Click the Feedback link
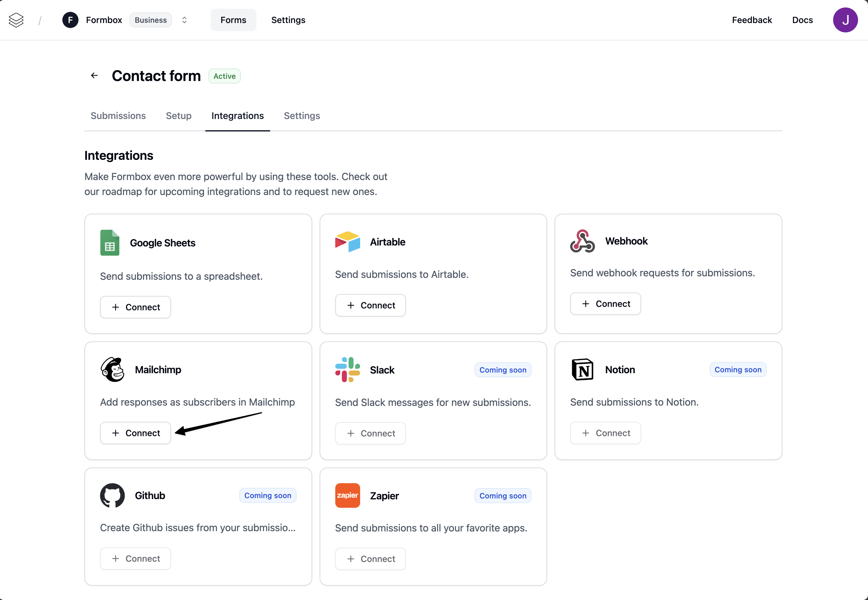This screenshot has width=868, height=600. click(x=752, y=20)
